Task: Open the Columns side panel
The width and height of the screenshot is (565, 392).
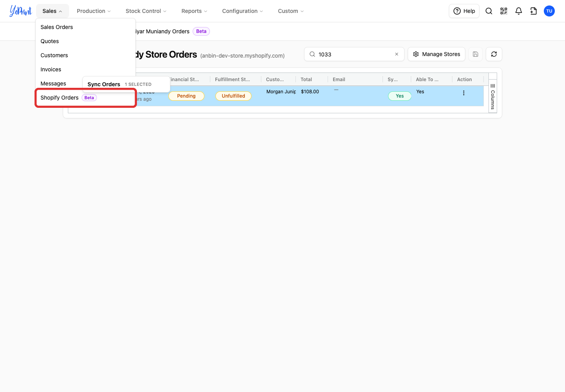Action: [493, 96]
